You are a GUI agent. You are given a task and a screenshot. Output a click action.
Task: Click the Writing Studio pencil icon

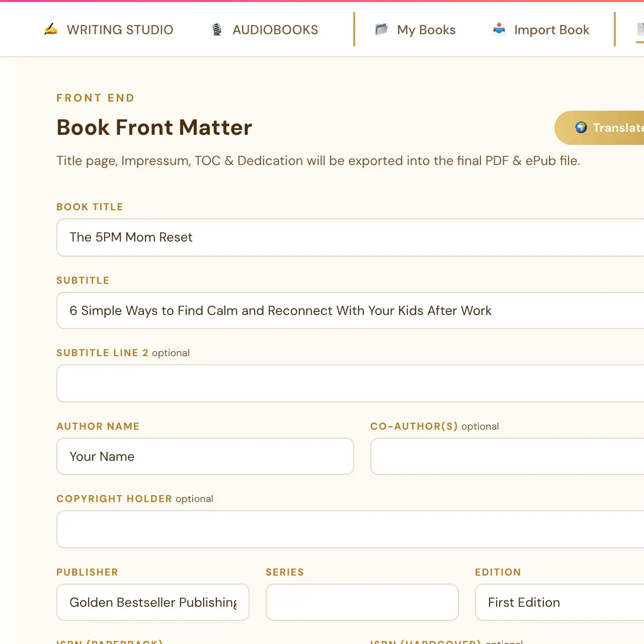pyautogui.click(x=51, y=30)
